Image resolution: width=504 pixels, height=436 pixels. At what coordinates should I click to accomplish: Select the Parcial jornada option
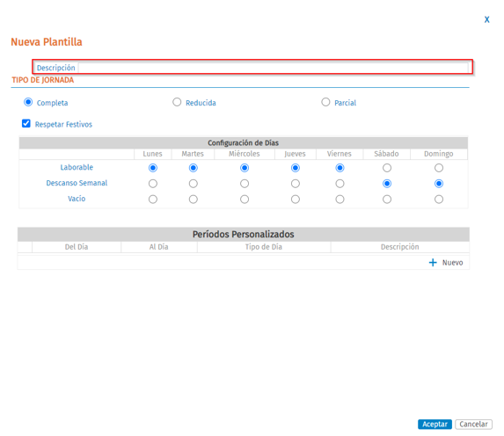325,102
